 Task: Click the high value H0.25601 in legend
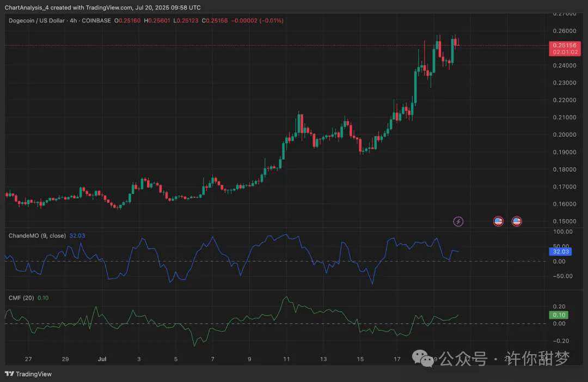coord(157,21)
